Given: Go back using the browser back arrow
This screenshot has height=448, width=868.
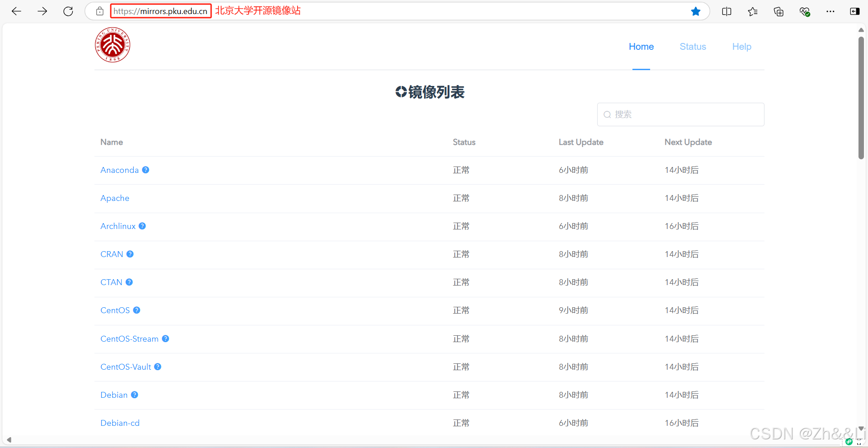Looking at the screenshot, I should click(x=17, y=11).
